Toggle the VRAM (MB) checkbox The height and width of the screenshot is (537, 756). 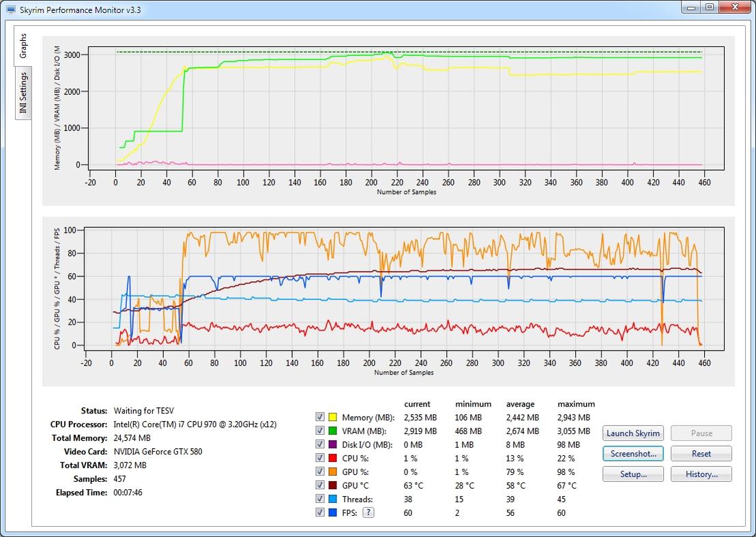pyautogui.click(x=320, y=431)
